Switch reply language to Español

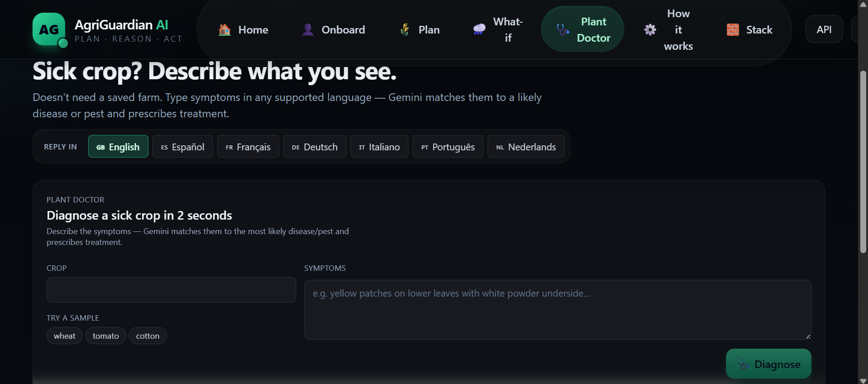183,147
